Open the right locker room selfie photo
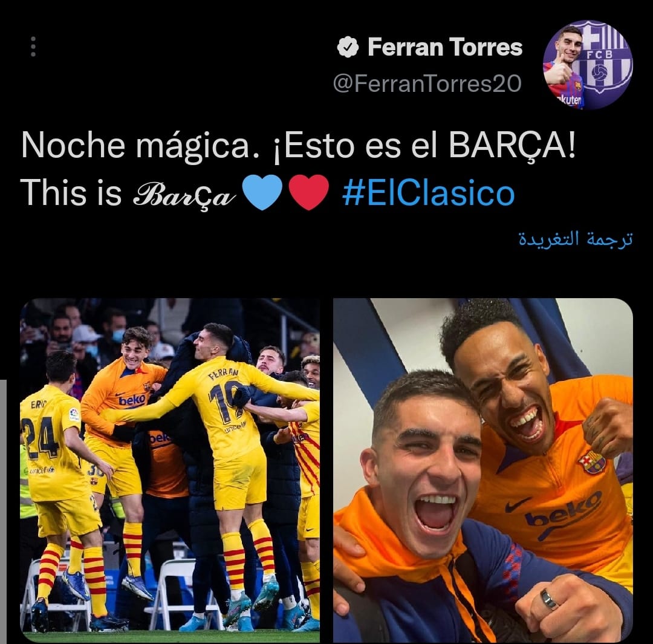Image resolution: width=653 pixels, height=644 pixels. click(x=483, y=470)
